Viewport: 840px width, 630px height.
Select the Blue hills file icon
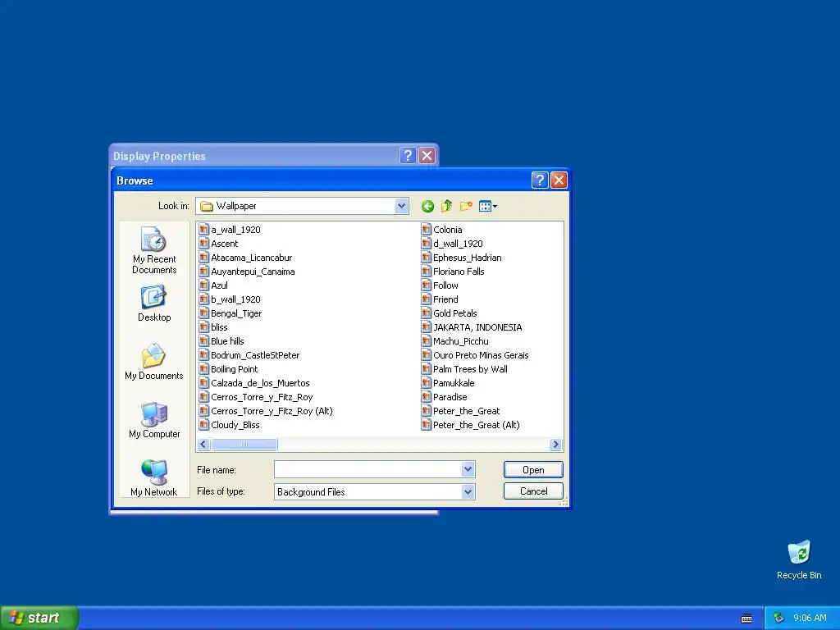(x=204, y=340)
